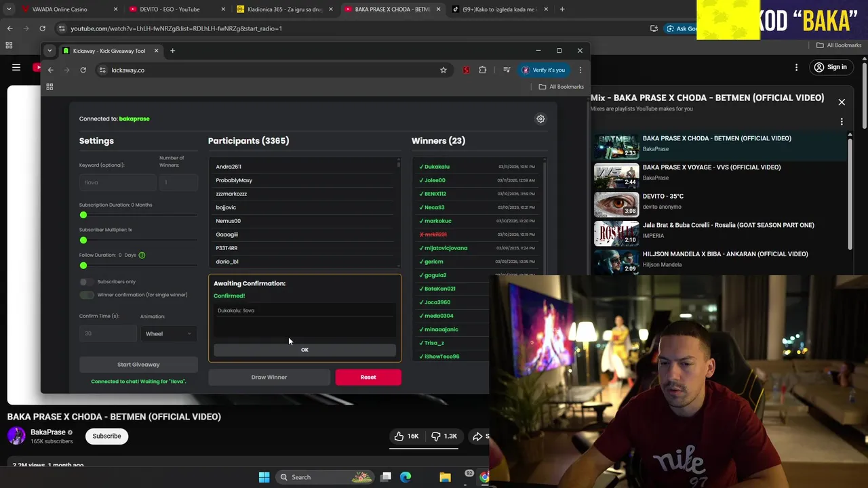The width and height of the screenshot is (868, 488).
Task: Open the extensions puzzle icon in Kickaway window
Action: click(x=483, y=70)
